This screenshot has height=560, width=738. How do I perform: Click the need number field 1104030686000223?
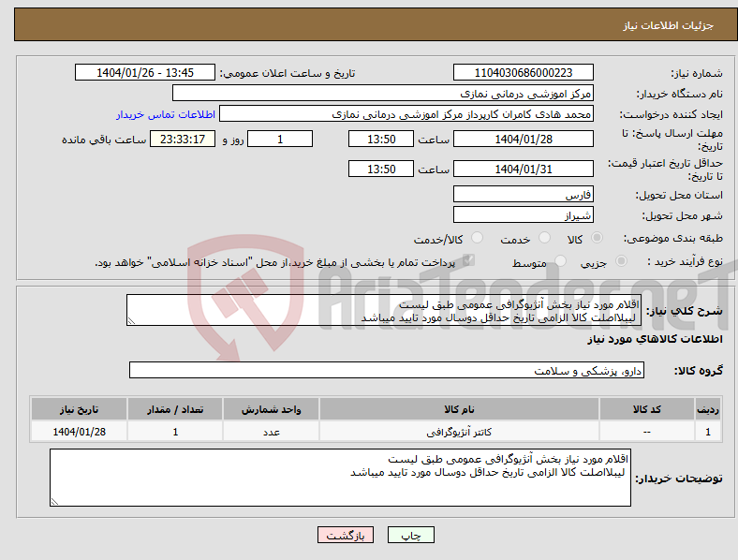(x=523, y=72)
